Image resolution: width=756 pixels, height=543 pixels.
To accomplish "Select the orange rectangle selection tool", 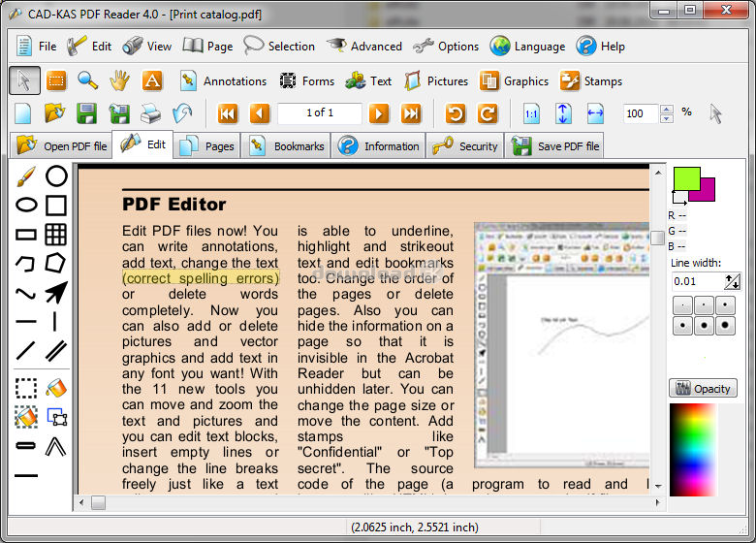I will pos(56,80).
